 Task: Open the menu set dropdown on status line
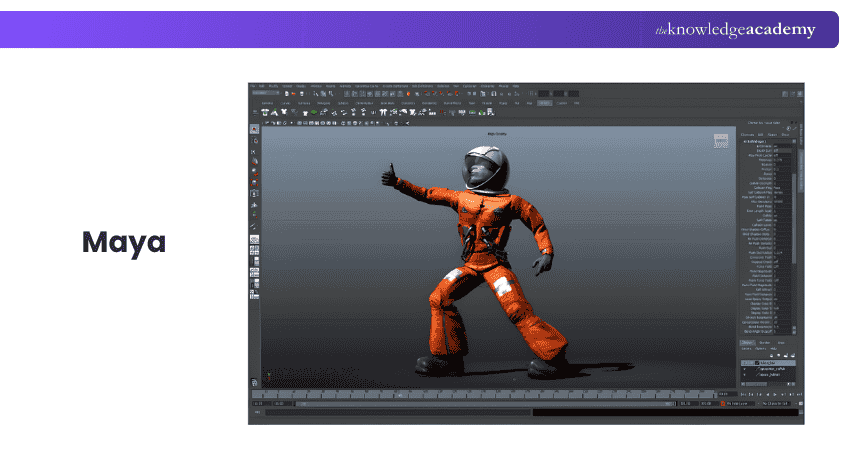[266, 93]
